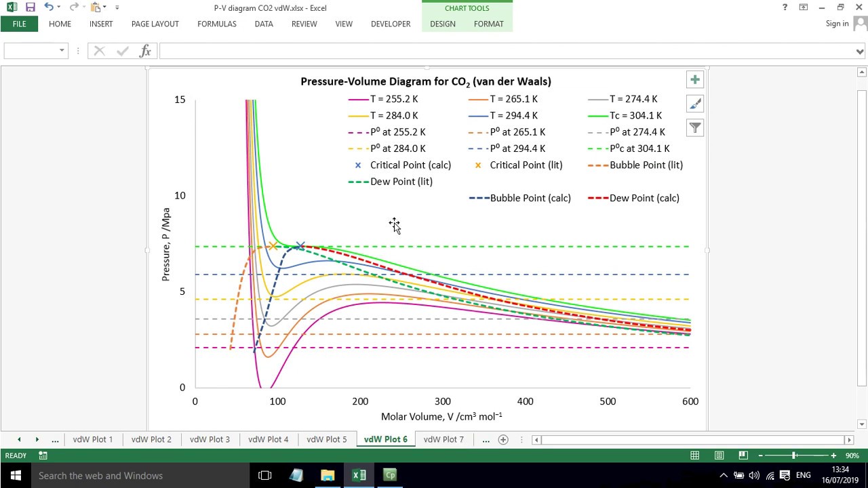The width and height of the screenshot is (868, 488).
Task: Click the zoom in plus button
Action: tap(833, 455)
